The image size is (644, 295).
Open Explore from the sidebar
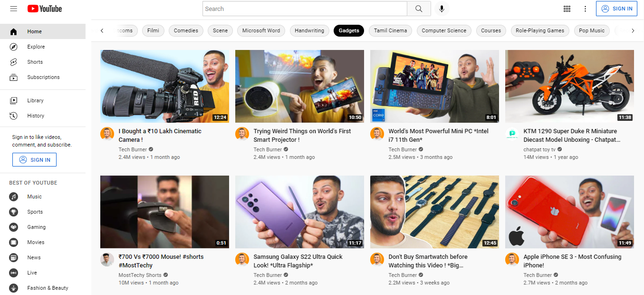coord(43,47)
